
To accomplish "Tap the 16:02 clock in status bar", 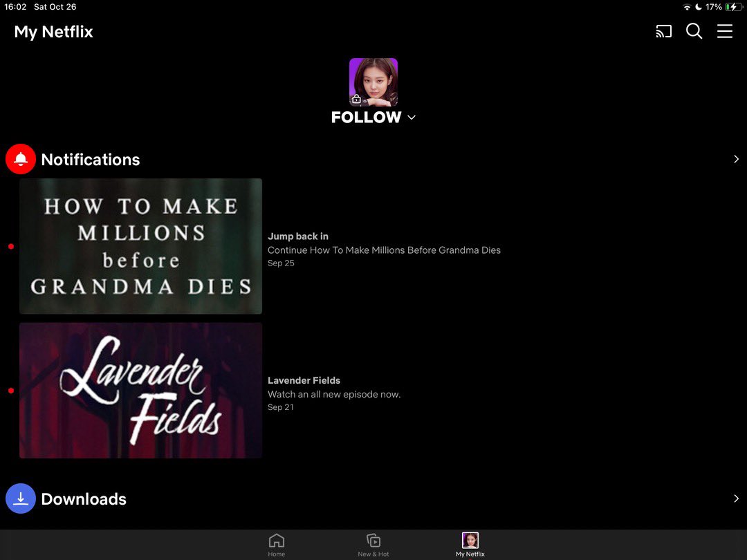I will tap(15, 7).
